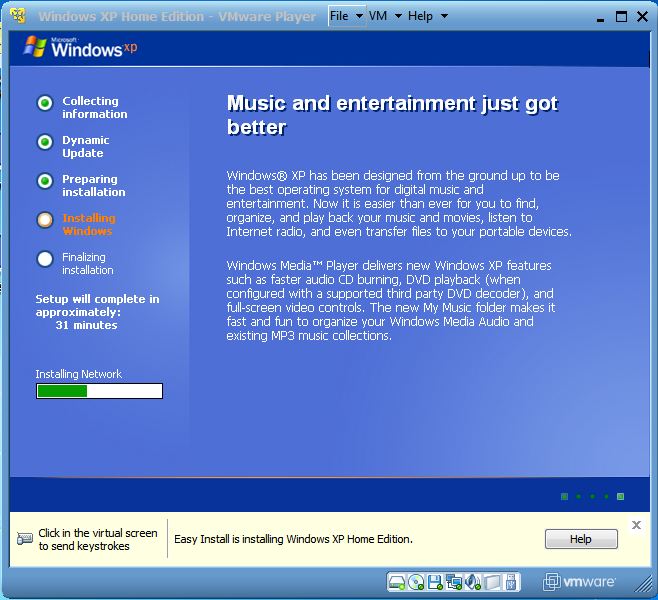Click the Windows XP logo in the setup header

pos(81,47)
